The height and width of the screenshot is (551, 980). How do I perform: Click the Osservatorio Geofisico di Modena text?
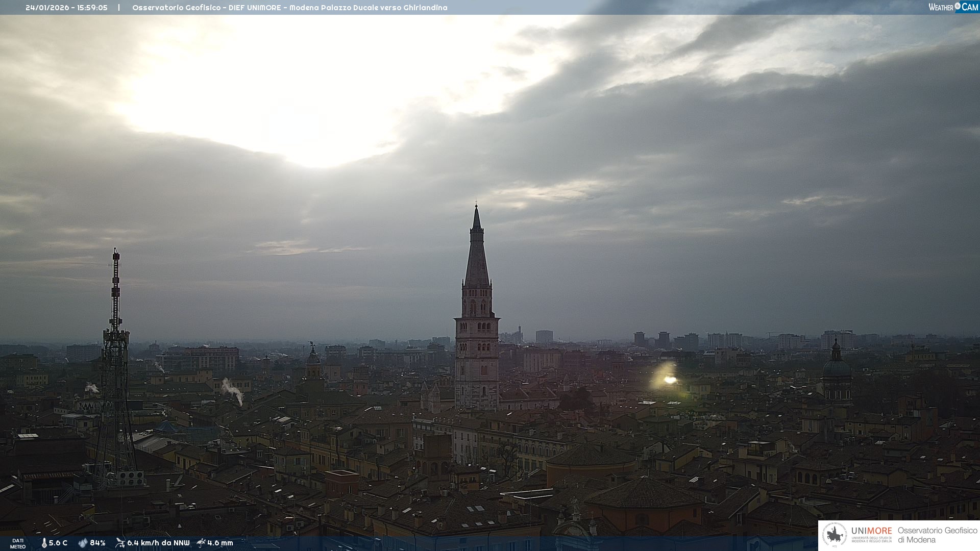coord(937,535)
